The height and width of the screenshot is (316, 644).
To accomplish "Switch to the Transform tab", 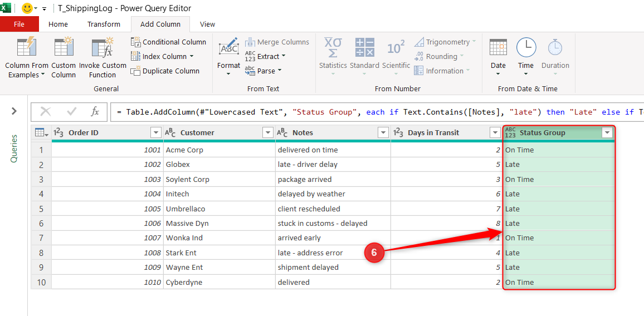I will (x=104, y=24).
